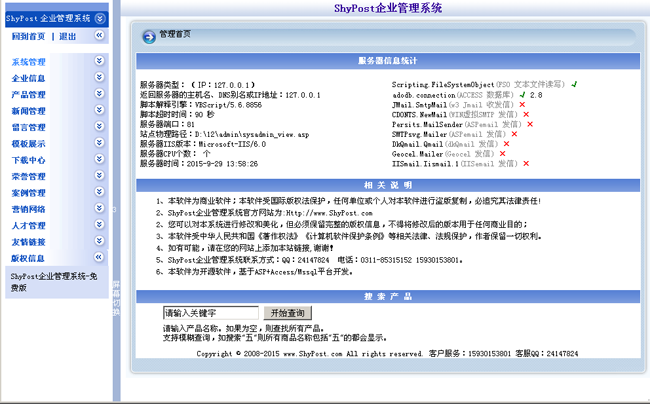Expand the 荣誉管理 menu chevron
The width and height of the screenshot is (650, 404).
click(99, 175)
